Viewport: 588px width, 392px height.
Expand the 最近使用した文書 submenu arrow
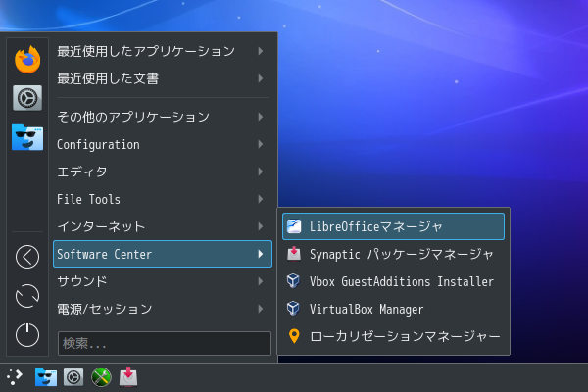261,78
